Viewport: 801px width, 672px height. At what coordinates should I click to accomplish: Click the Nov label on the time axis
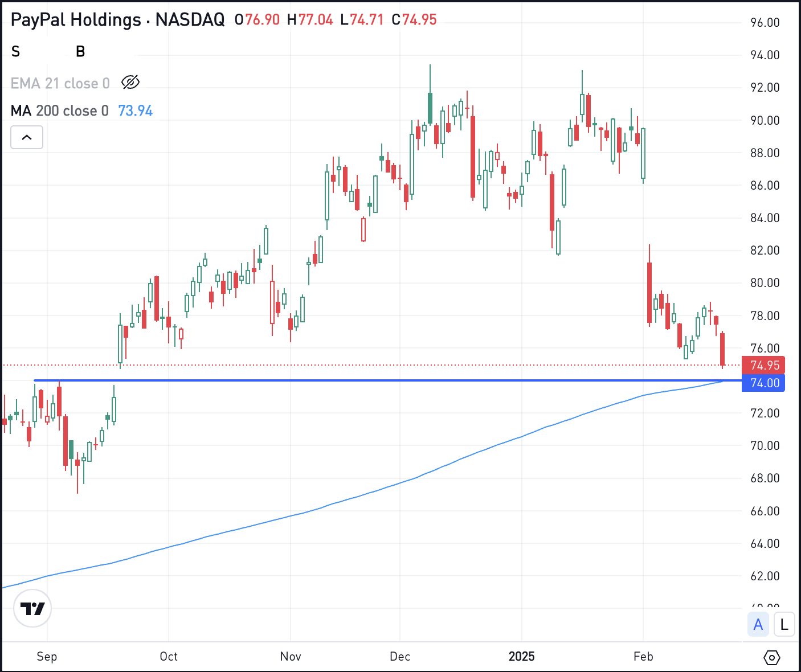[x=291, y=657]
